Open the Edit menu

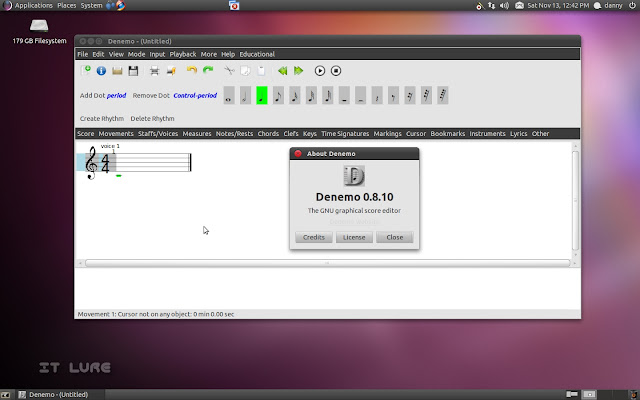click(98, 54)
